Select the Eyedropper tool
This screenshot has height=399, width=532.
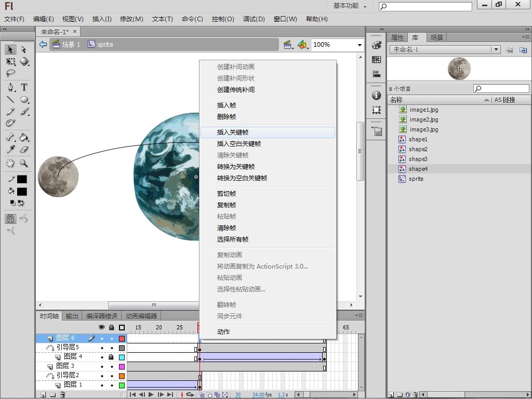[10, 150]
